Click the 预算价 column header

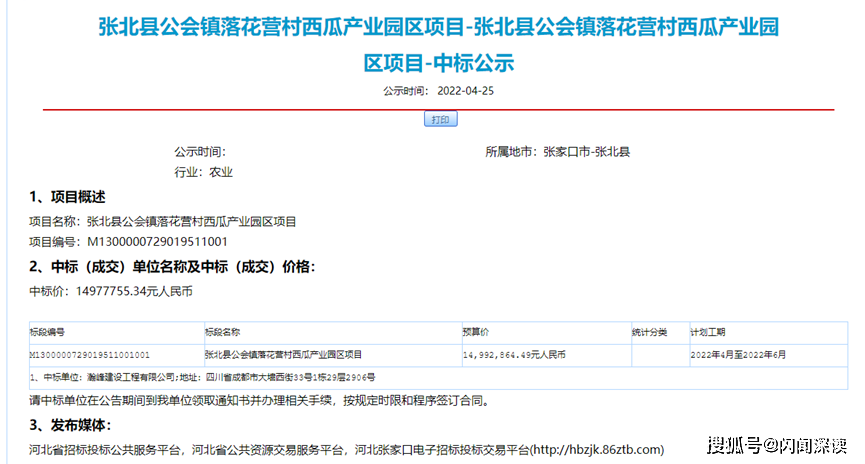475,331
